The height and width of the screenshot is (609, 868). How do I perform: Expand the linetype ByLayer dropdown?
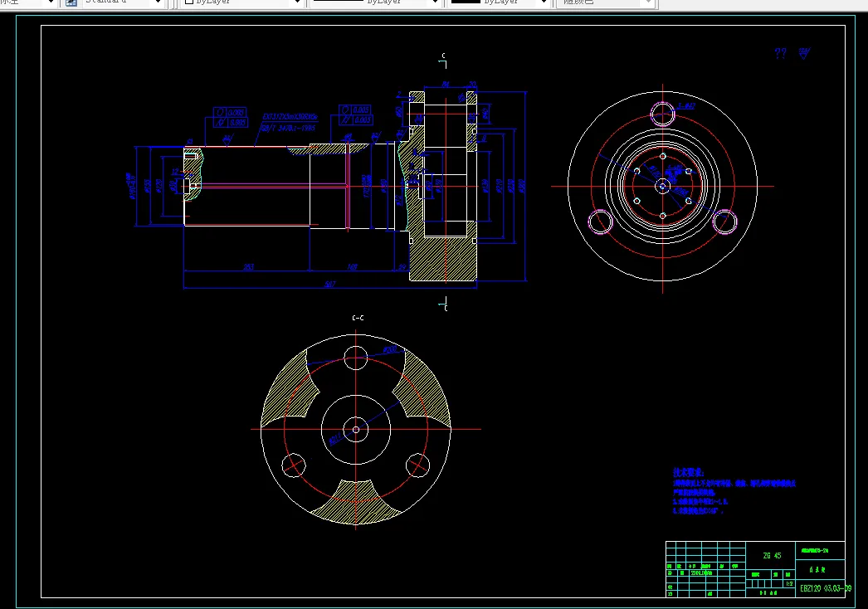[433, 2]
